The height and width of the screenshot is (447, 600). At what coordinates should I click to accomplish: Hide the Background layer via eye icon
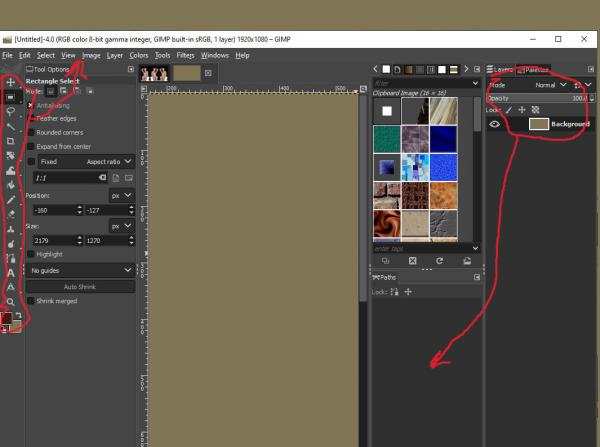coord(494,124)
